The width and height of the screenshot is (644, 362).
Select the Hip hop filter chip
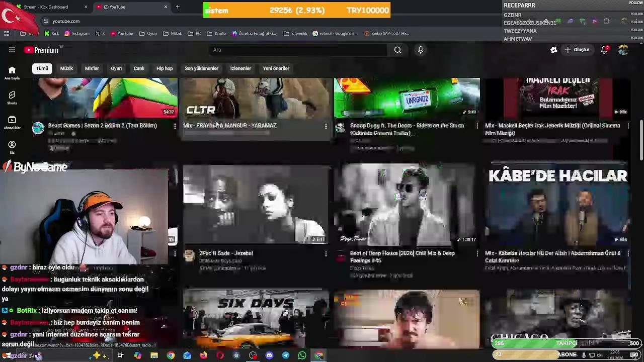coord(165,68)
